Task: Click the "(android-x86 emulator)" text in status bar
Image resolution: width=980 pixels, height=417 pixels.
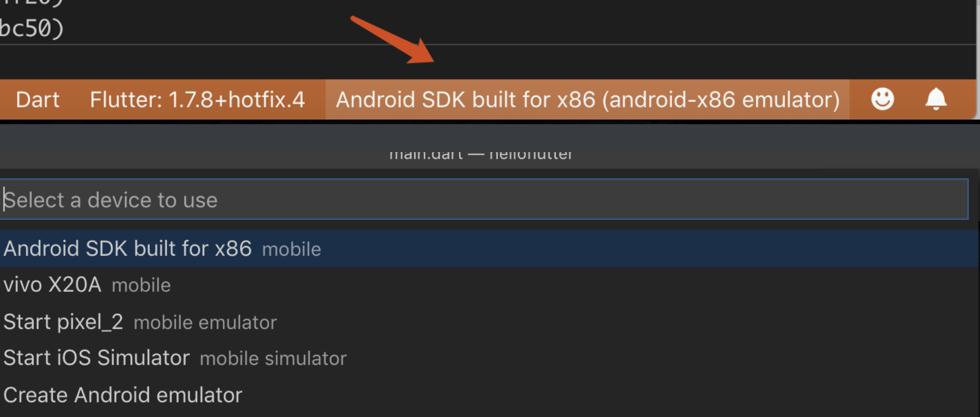Action: pos(721,99)
